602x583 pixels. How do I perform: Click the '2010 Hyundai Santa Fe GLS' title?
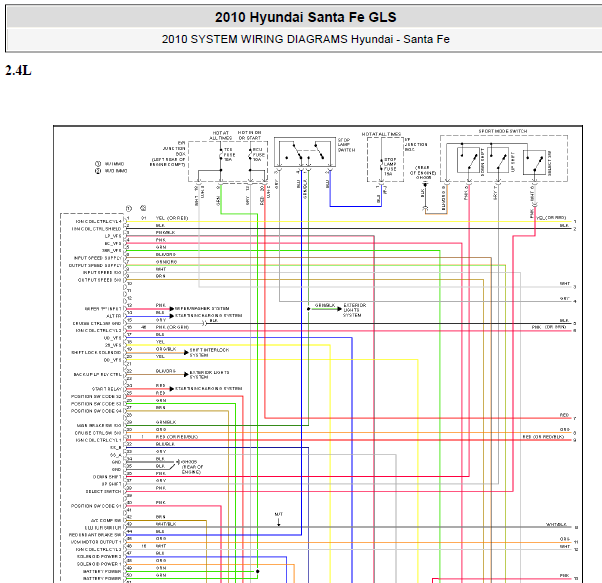pyautogui.click(x=305, y=17)
